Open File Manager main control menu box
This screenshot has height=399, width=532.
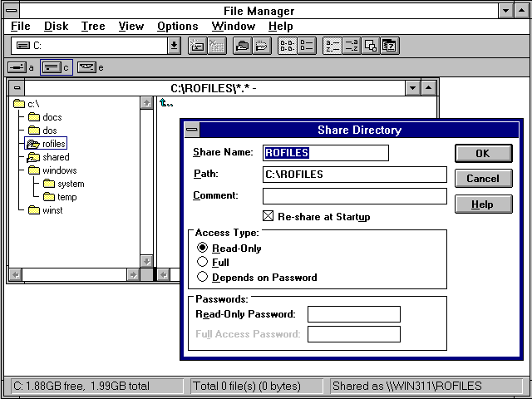pos(12,11)
